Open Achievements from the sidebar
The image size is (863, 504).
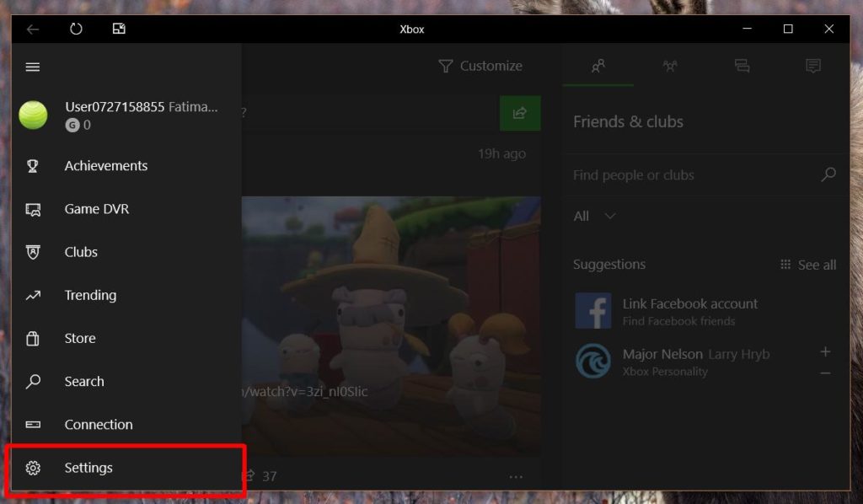105,166
